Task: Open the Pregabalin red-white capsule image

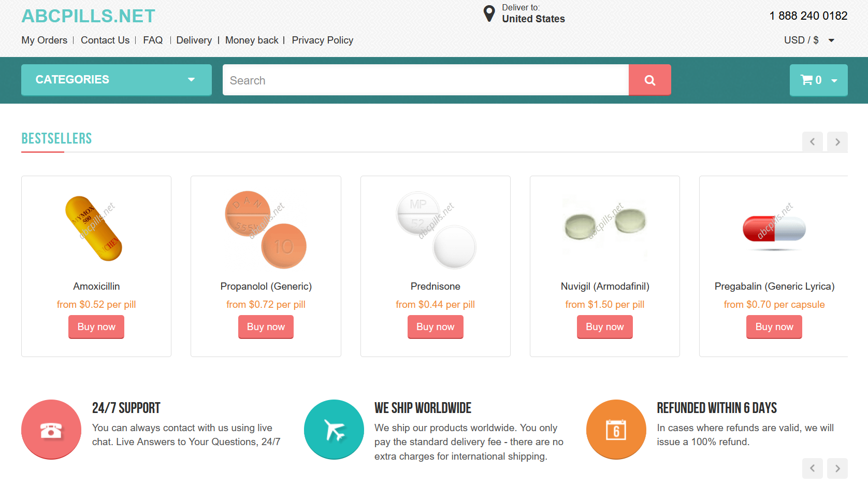Action: coord(774,229)
